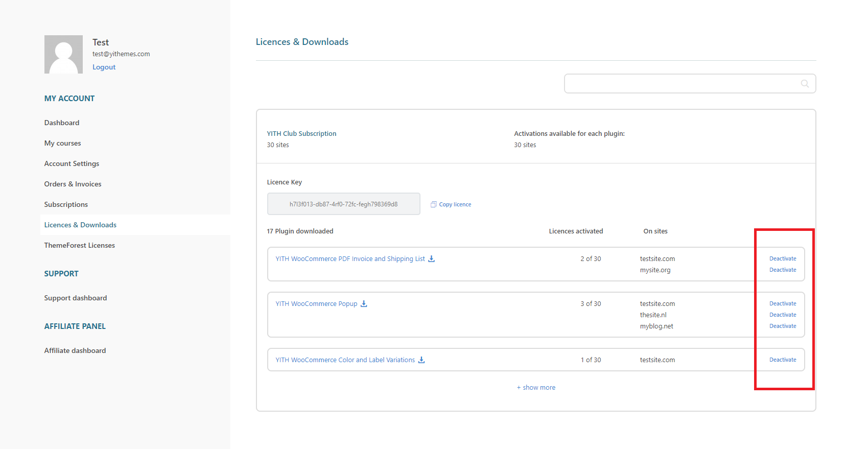Click the '2 of 30' licences count
The height and width of the screenshot is (449, 868).
[591, 259]
